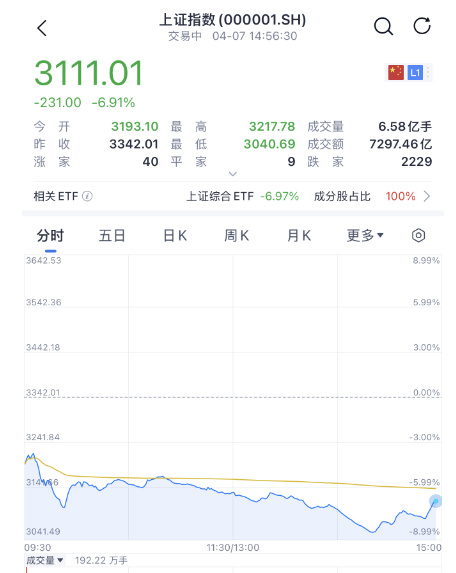Image resolution: width=456 pixels, height=573 pixels.
Task: Refresh quotes with the circular arrow icon
Action: [x=422, y=26]
